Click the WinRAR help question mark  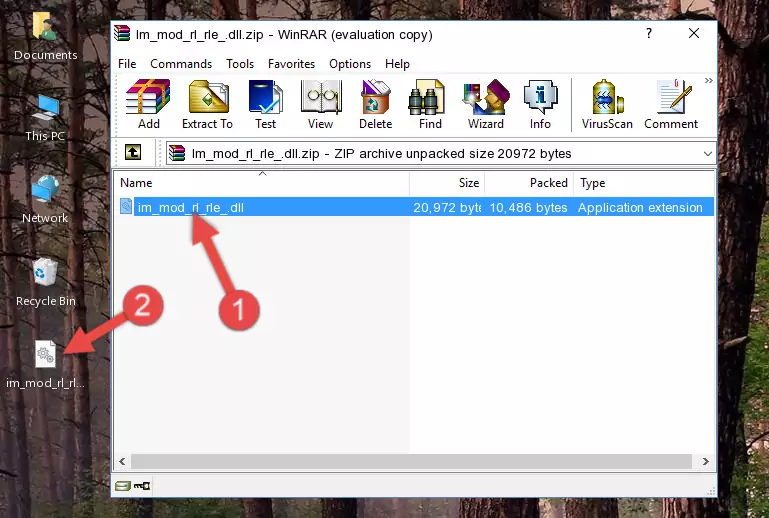click(648, 33)
